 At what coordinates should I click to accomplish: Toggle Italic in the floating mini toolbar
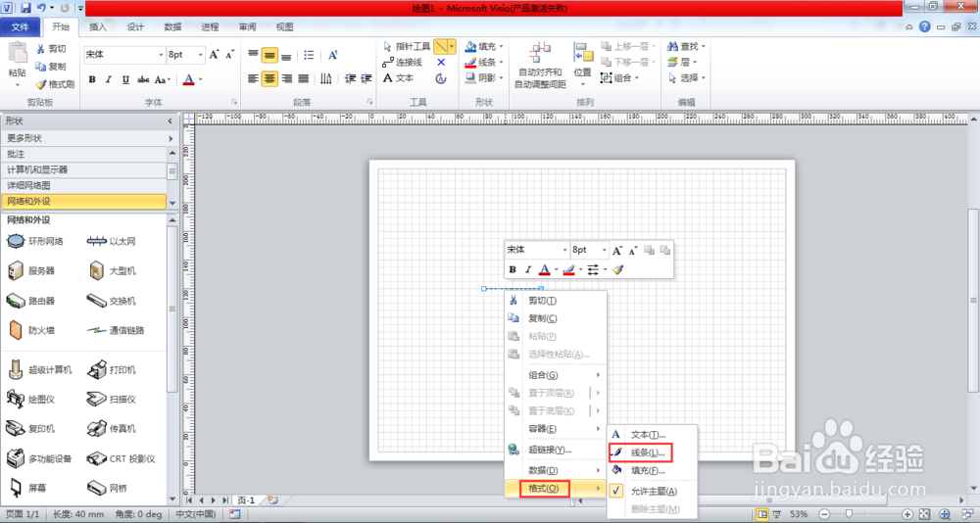527,269
